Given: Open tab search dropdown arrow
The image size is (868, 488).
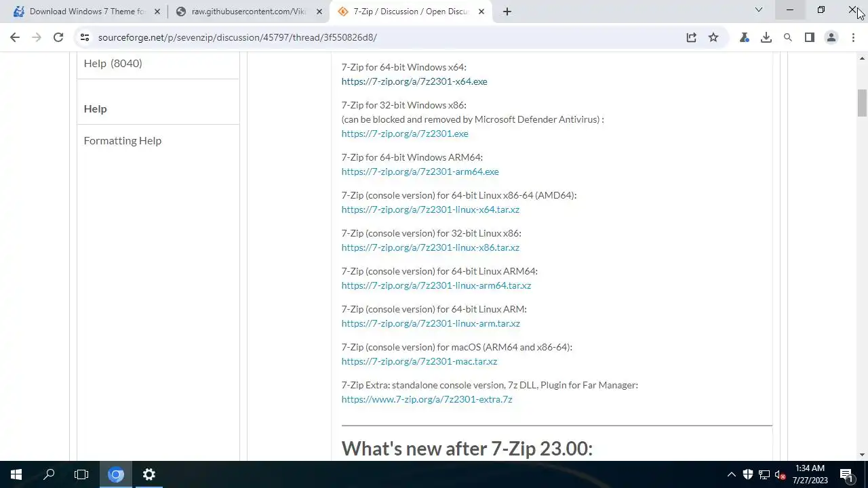Looking at the screenshot, I should point(759,9).
